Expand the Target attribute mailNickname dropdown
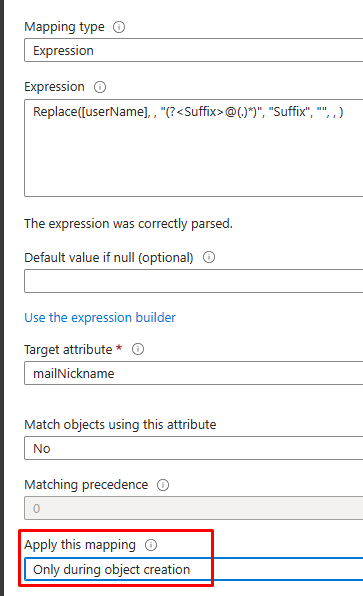Image resolution: width=363 pixels, height=596 pixels. point(193,373)
